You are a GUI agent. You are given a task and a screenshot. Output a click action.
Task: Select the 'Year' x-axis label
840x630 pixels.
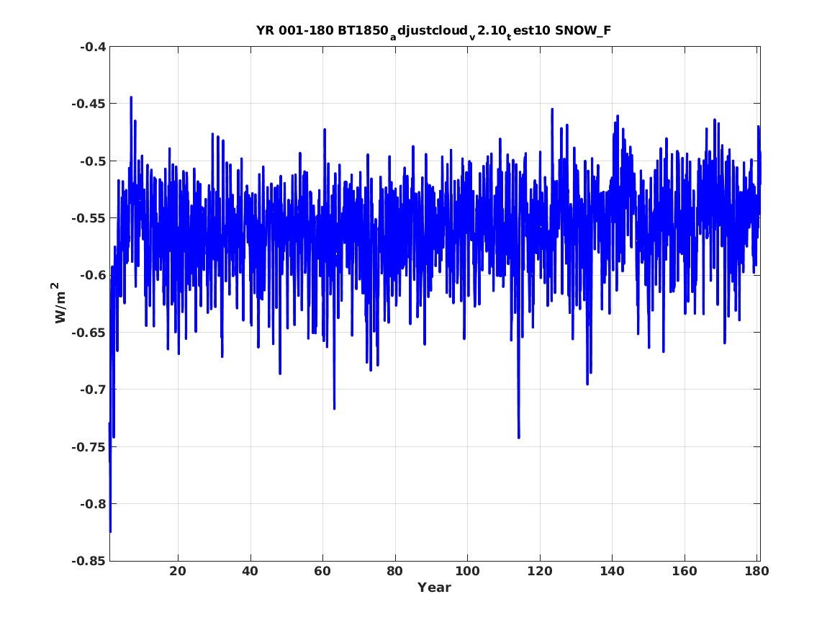tap(434, 588)
